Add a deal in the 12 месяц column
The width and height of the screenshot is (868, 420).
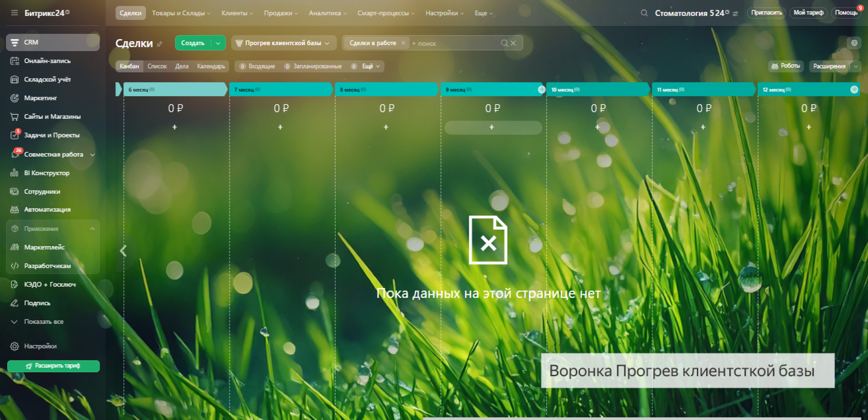click(x=809, y=127)
